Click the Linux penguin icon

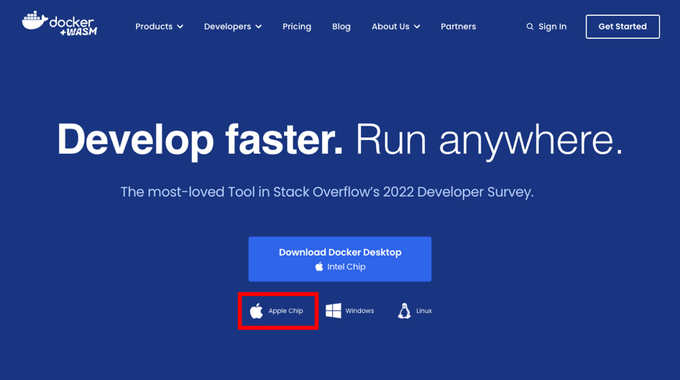pos(404,311)
